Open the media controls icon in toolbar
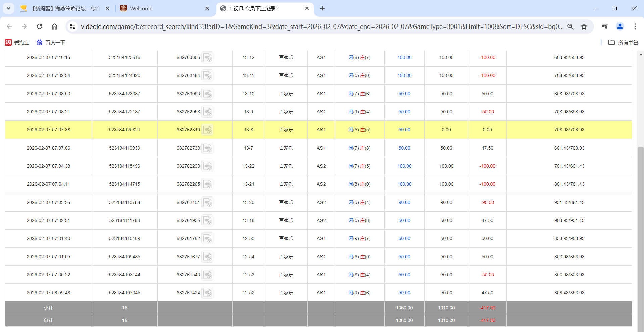The image size is (644, 332). [x=605, y=26]
